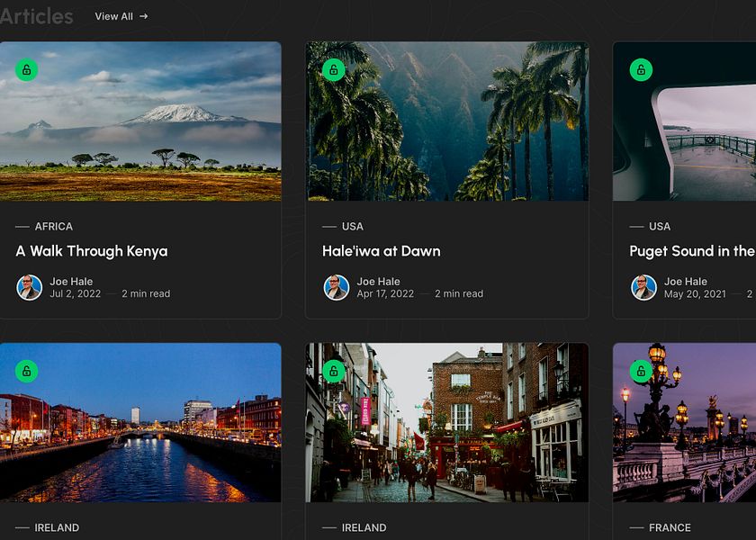Open the article Hale'iwa at Dawn
Screen dimensions: 756x540
click(x=382, y=251)
